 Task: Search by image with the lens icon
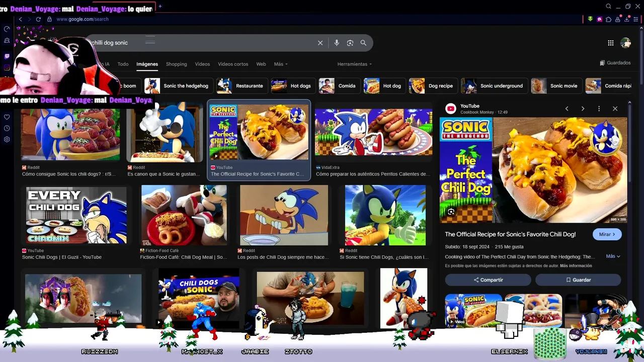350,43
